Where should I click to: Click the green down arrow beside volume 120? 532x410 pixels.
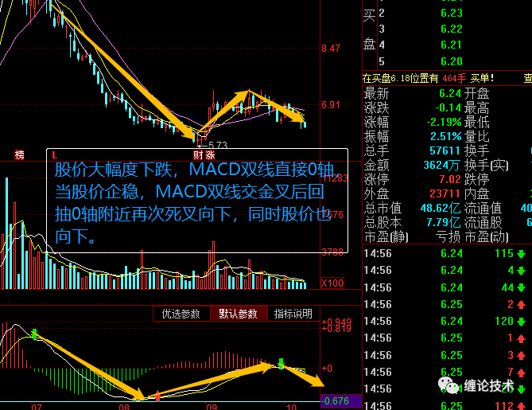[x=522, y=322]
